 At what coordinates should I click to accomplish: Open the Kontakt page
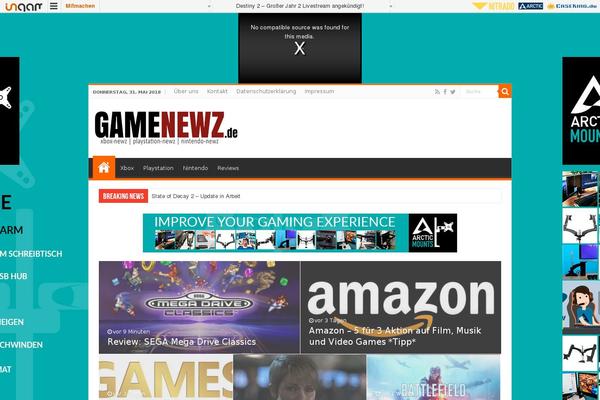coord(217,91)
